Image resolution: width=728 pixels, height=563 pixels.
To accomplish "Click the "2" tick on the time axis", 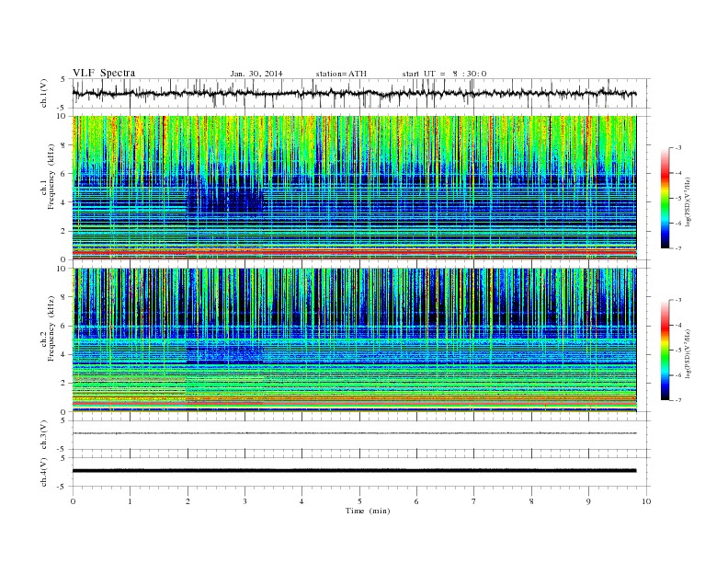I will 188,501.
